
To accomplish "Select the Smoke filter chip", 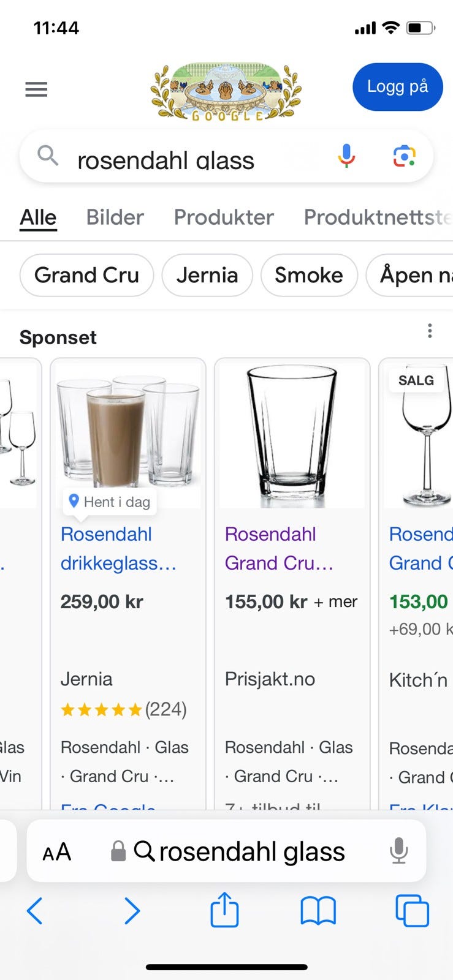I will [308, 275].
